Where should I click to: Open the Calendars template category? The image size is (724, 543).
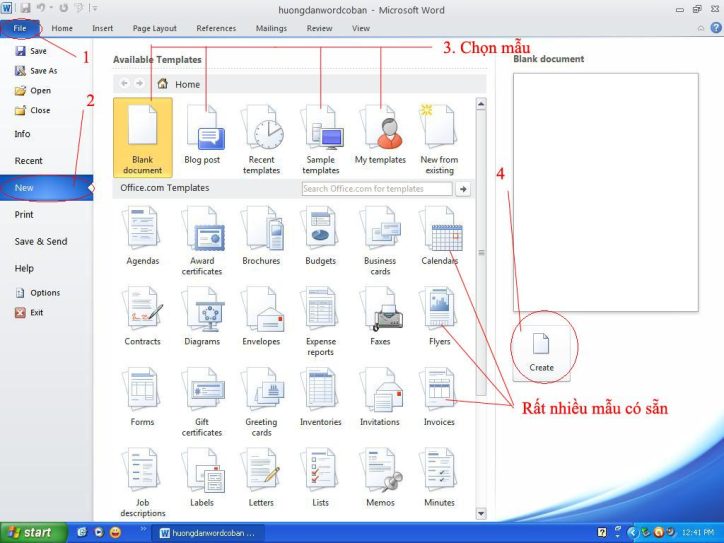tap(439, 236)
